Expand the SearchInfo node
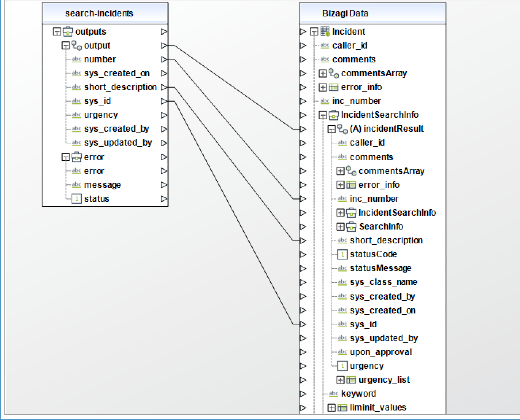This screenshot has height=420, width=520. pyautogui.click(x=340, y=227)
